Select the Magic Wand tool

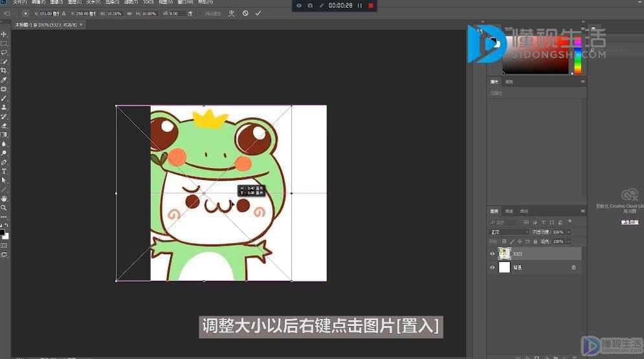tap(4, 61)
